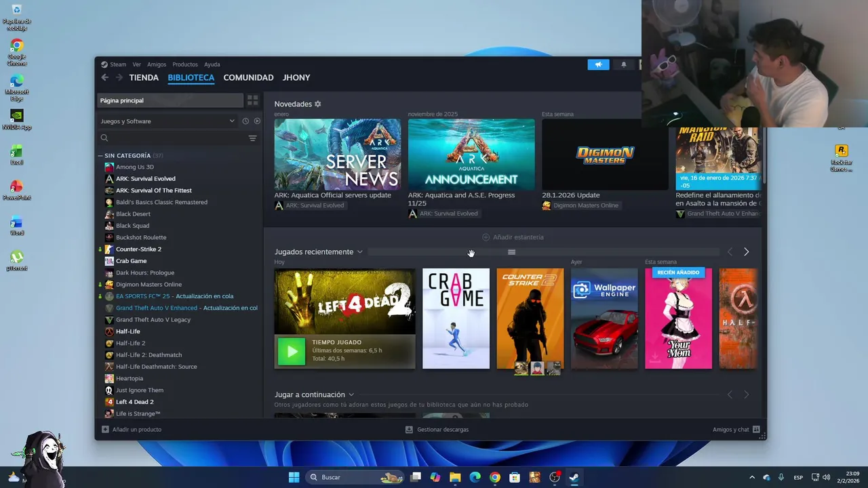Screen dimensions: 868x488
Task: Click the Steam forward navigation arrow
Action: click(119, 77)
